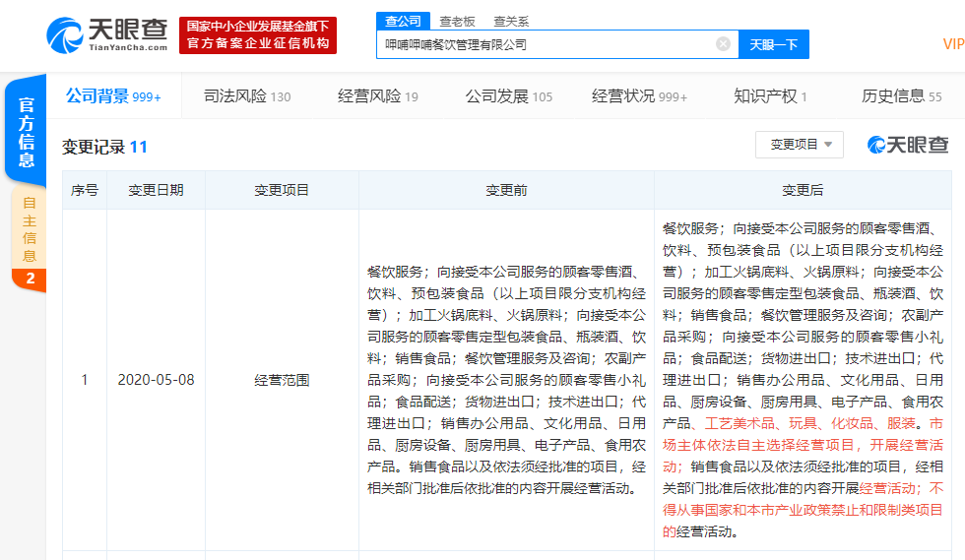Click the 变更前 column header
The width and height of the screenshot is (965, 560).
506,190
